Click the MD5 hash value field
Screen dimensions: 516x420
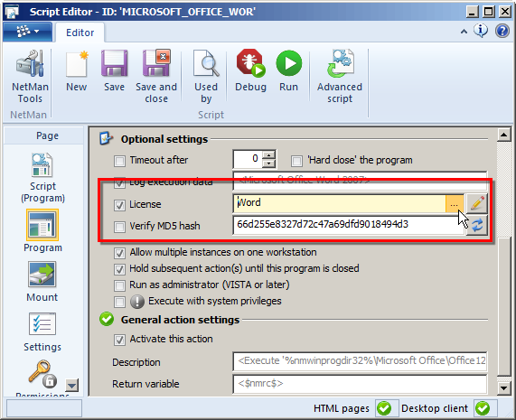tap(349, 225)
